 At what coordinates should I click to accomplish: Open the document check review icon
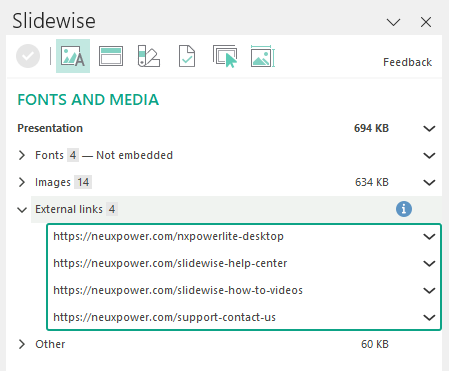coord(187,56)
